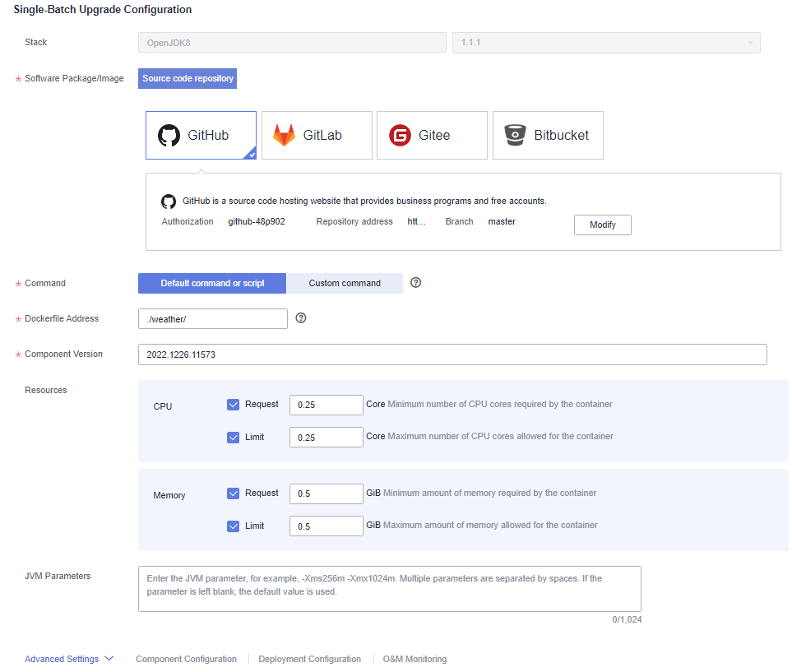The height and width of the screenshot is (672, 792).
Task: Click the CPU Limit value field
Action: click(327, 437)
